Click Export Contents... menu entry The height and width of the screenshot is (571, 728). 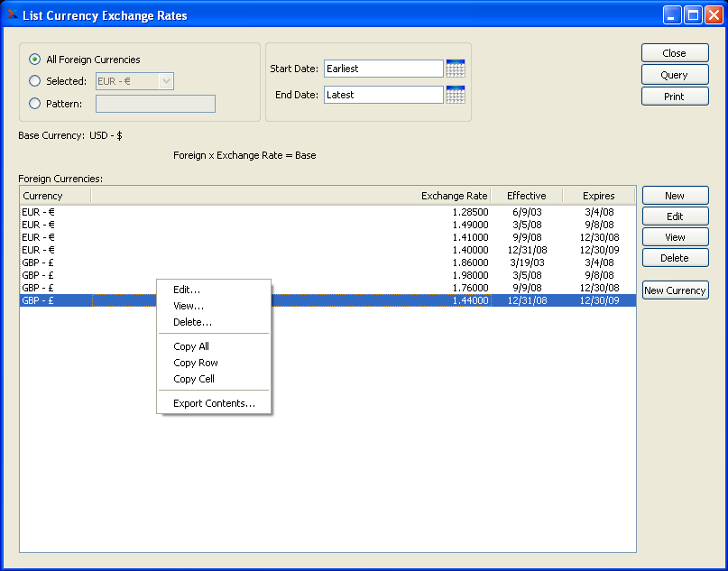[x=214, y=403]
